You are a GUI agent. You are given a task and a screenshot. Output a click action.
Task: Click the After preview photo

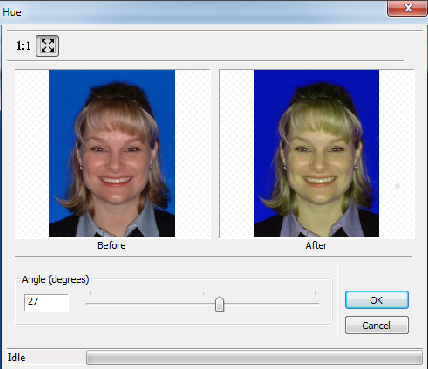point(316,153)
